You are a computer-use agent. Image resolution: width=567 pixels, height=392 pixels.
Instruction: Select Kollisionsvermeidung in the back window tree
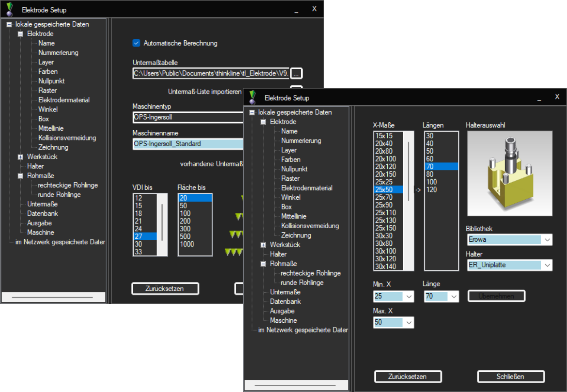(67, 138)
